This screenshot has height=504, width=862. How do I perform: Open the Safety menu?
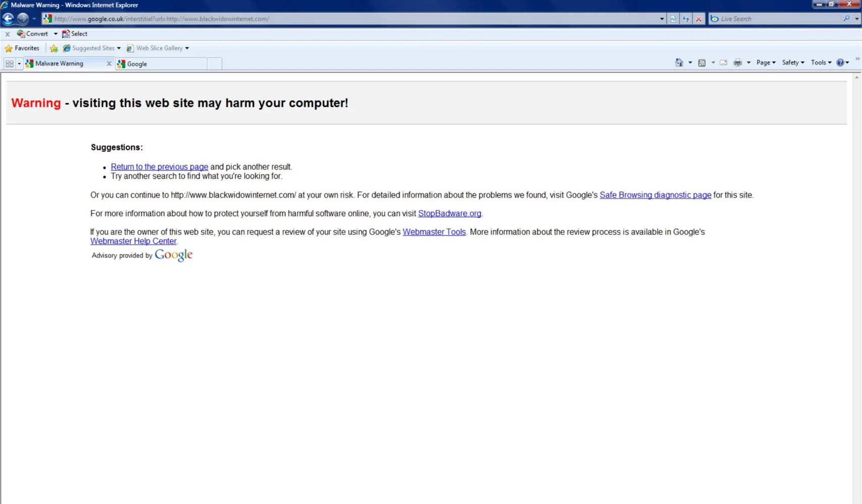pyautogui.click(x=793, y=62)
